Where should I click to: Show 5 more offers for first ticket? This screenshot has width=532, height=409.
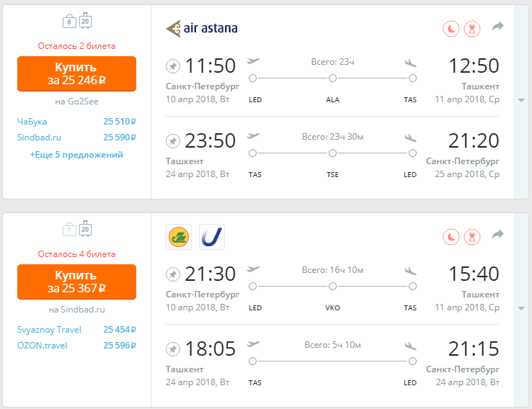[76, 155]
